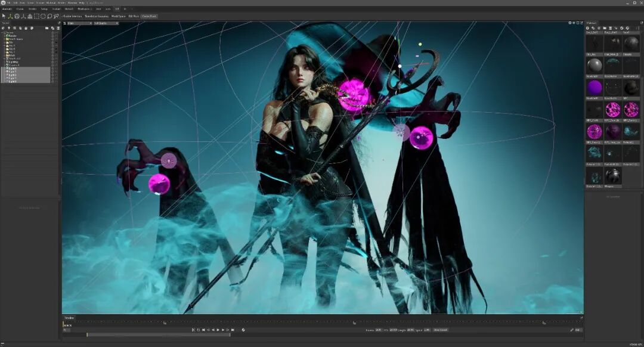Select the solid purple sphere material
Screen dimensions: 644x347
tap(595, 88)
